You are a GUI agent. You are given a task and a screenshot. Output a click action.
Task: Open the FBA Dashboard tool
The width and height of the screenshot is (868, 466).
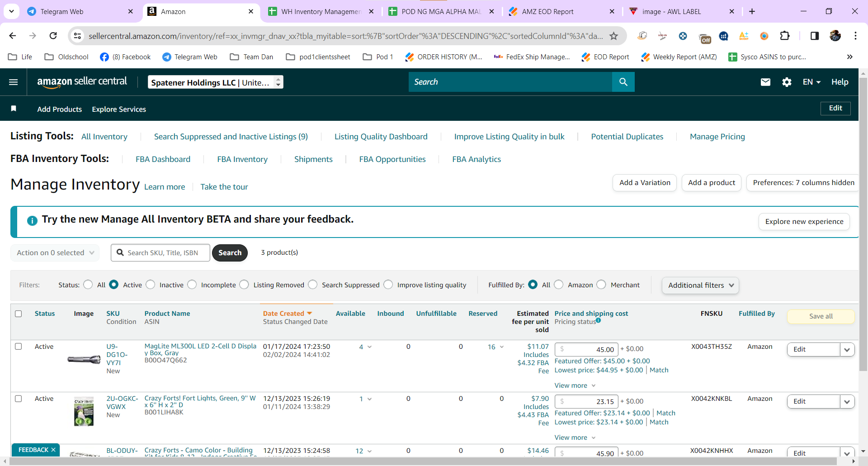coord(163,159)
